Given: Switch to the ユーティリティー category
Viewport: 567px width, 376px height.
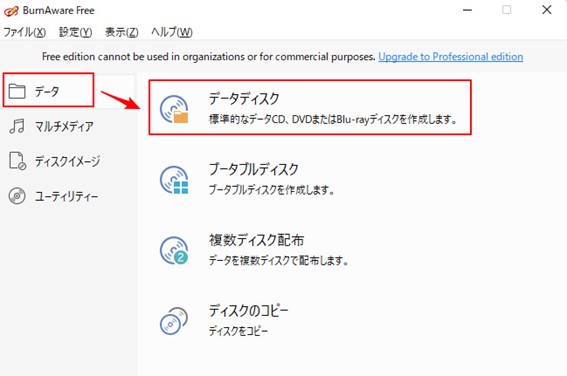Looking at the screenshot, I should (67, 197).
